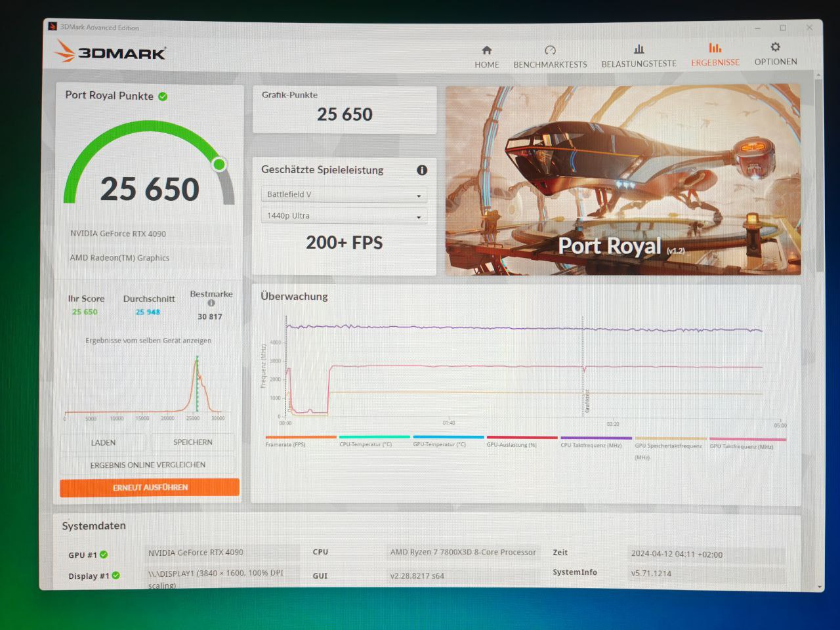840x630 pixels.
Task: Click the LADEN button
Action: click(x=103, y=442)
